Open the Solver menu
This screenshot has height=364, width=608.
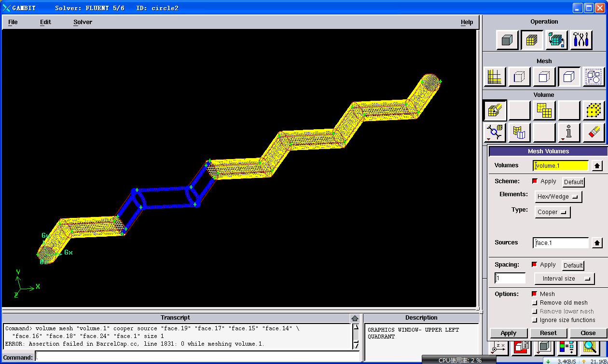tap(83, 22)
